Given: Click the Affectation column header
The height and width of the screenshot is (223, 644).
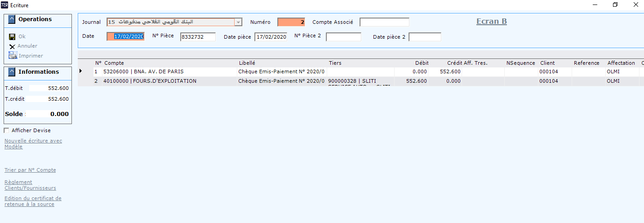Looking at the screenshot, I should point(621,63).
